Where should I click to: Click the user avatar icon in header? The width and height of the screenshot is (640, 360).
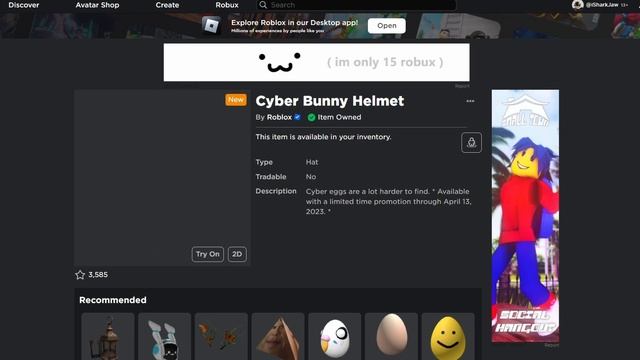(577, 5)
